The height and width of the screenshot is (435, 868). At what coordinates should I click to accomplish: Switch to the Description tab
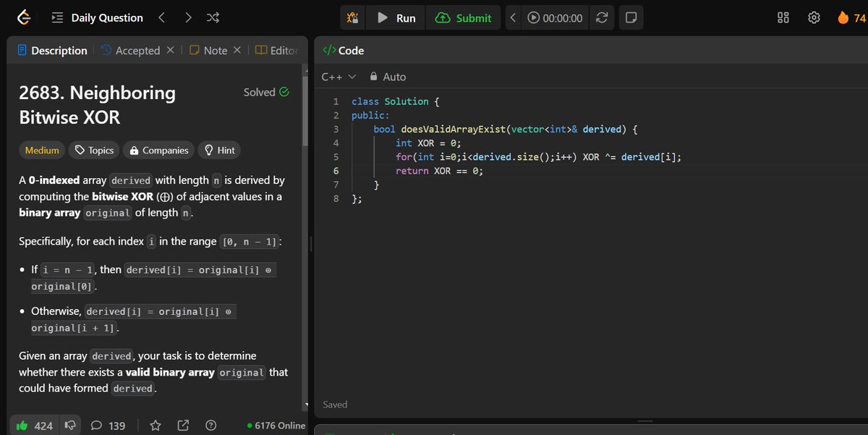tap(51, 50)
